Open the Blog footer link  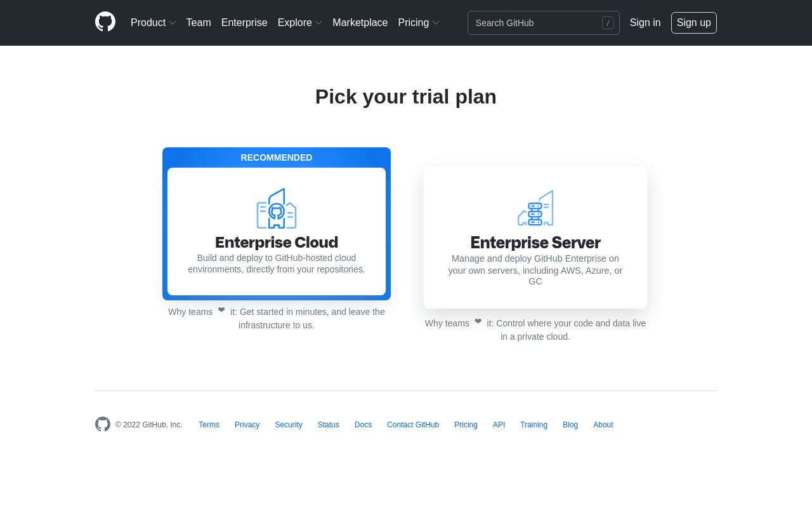click(x=570, y=425)
